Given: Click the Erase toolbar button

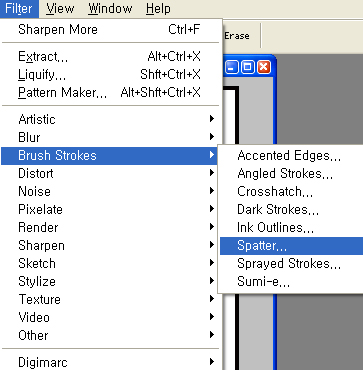Looking at the screenshot, I should 237,36.
